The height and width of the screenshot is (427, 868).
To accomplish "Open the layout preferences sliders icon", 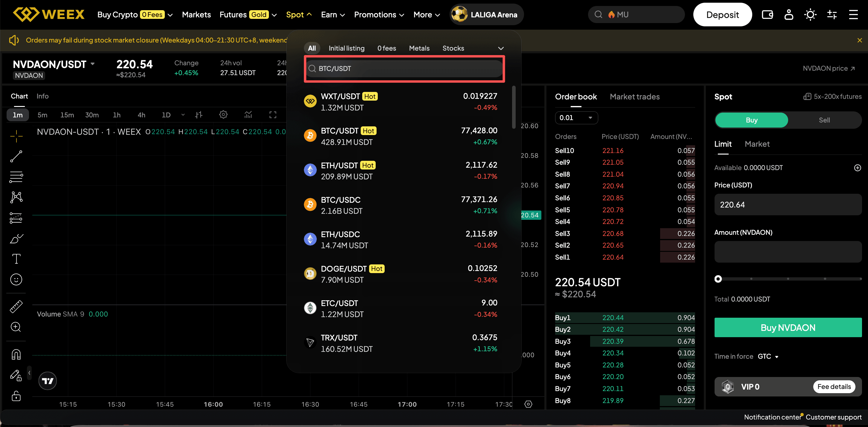I will (832, 14).
